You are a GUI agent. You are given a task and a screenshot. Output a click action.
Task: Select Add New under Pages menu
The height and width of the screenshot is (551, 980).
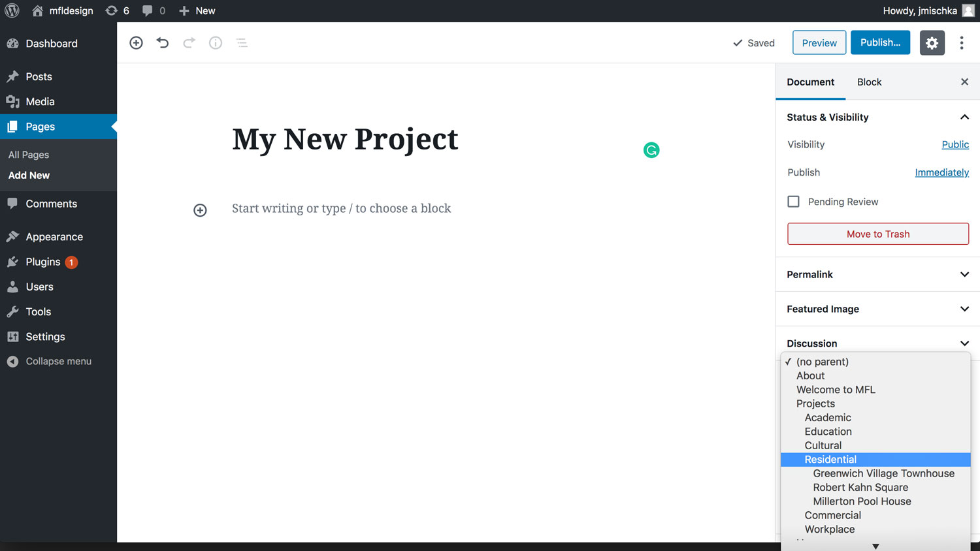coord(29,175)
